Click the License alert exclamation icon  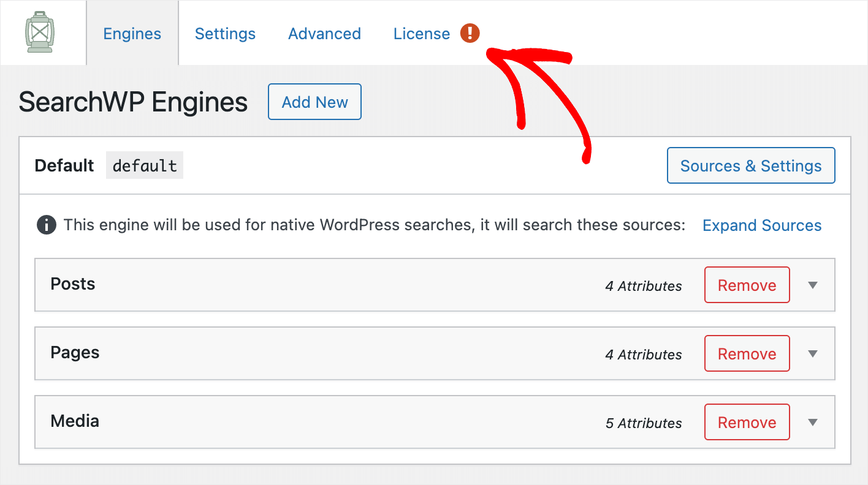pos(470,33)
